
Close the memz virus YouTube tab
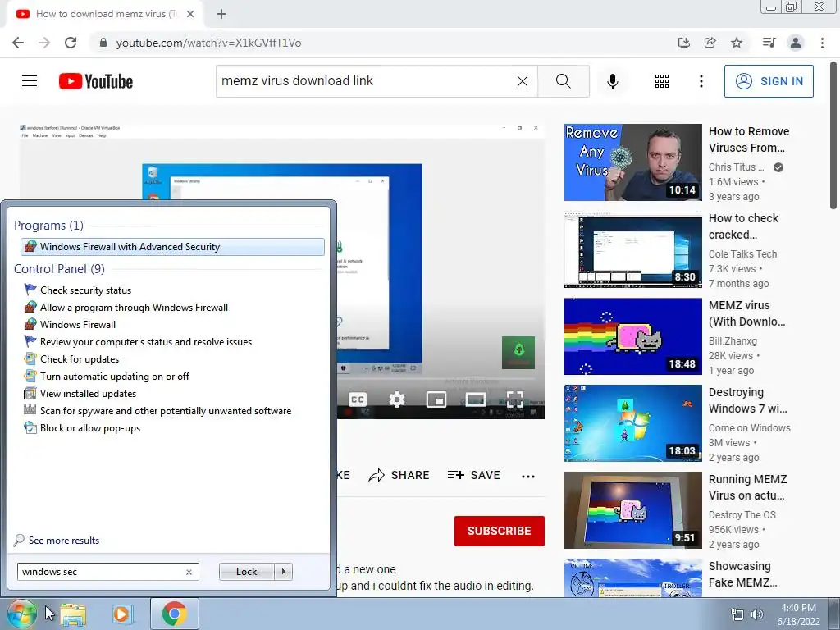[x=190, y=14]
